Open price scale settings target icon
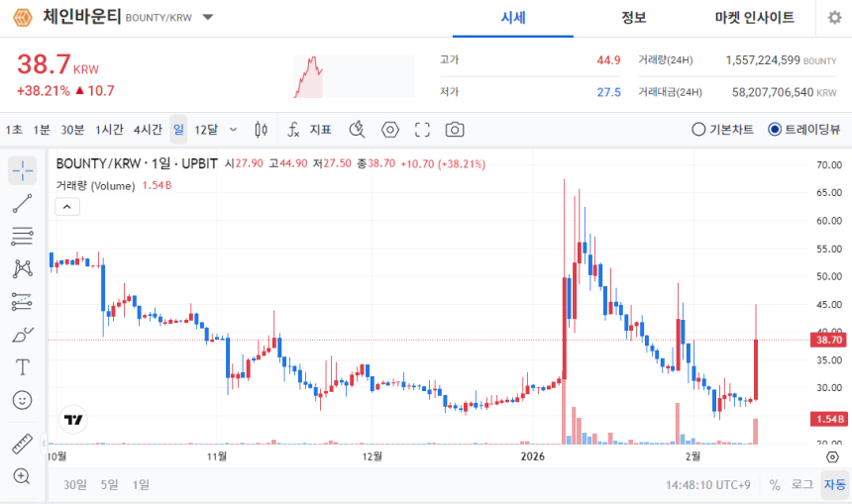This screenshot has width=852, height=504. 832,456
